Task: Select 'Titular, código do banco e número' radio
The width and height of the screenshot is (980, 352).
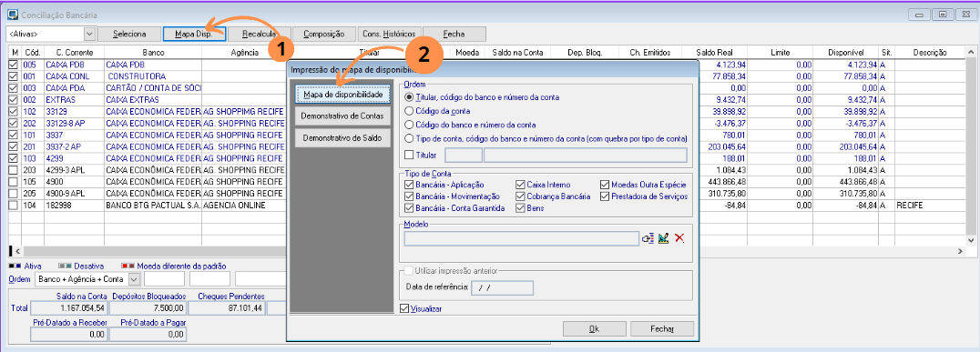Action: coord(409,97)
